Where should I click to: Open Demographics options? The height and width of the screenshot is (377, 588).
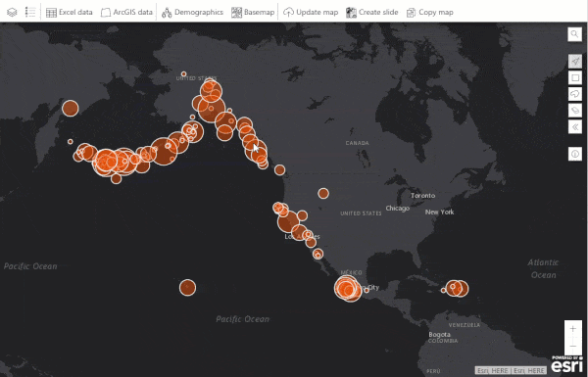[x=192, y=13]
